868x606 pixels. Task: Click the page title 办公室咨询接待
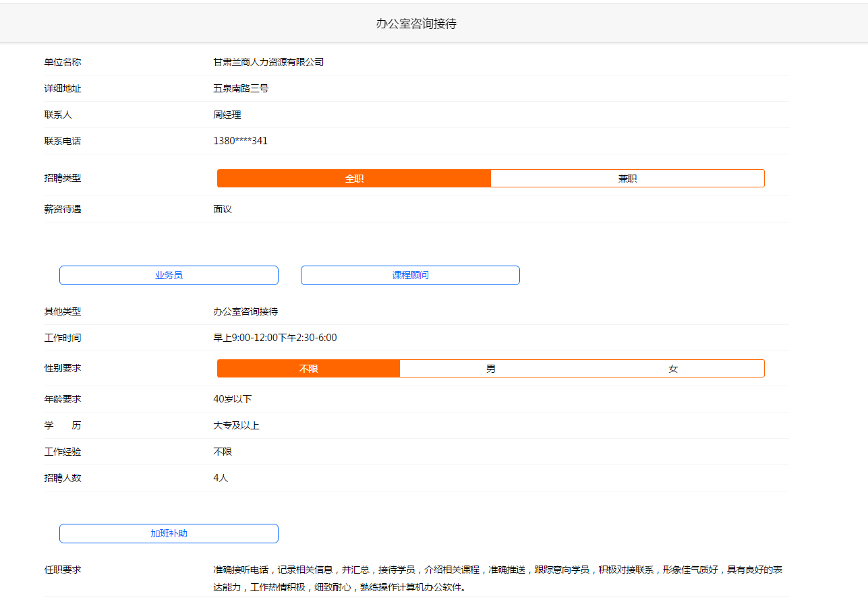click(416, 24)
